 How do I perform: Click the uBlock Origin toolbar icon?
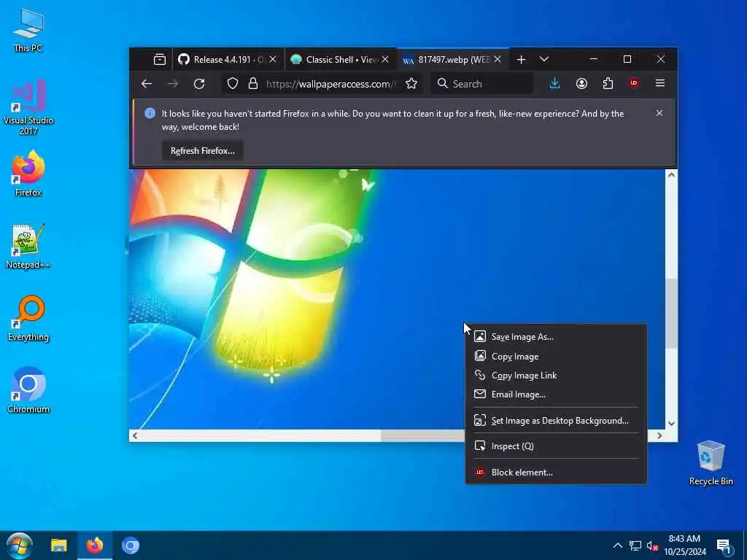pos(634,83)
